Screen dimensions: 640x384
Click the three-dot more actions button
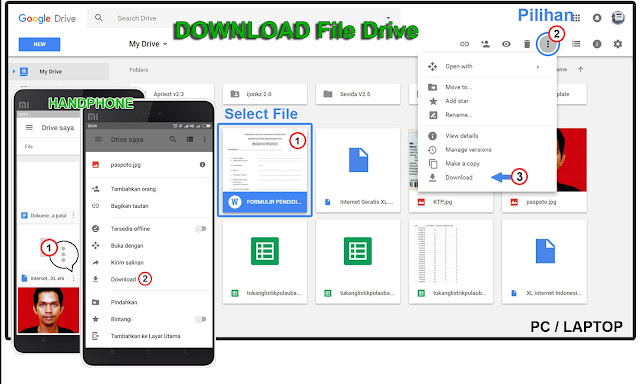[548, 44]
